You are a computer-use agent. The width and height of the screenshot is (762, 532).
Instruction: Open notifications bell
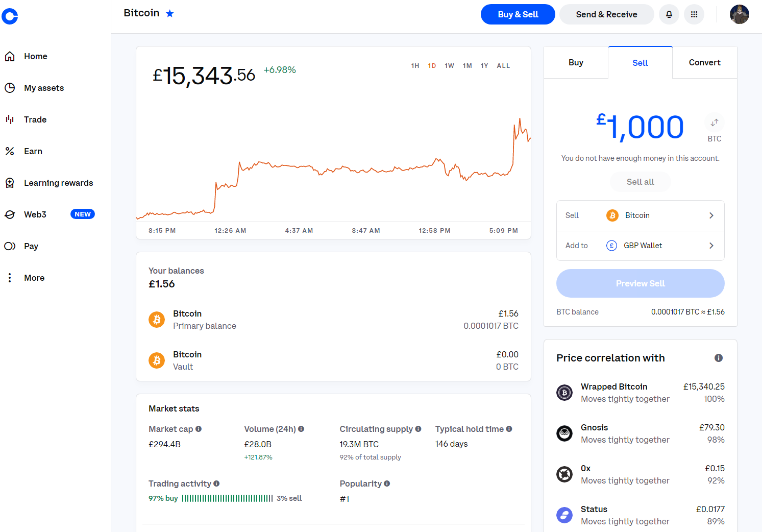coord(669,14)
